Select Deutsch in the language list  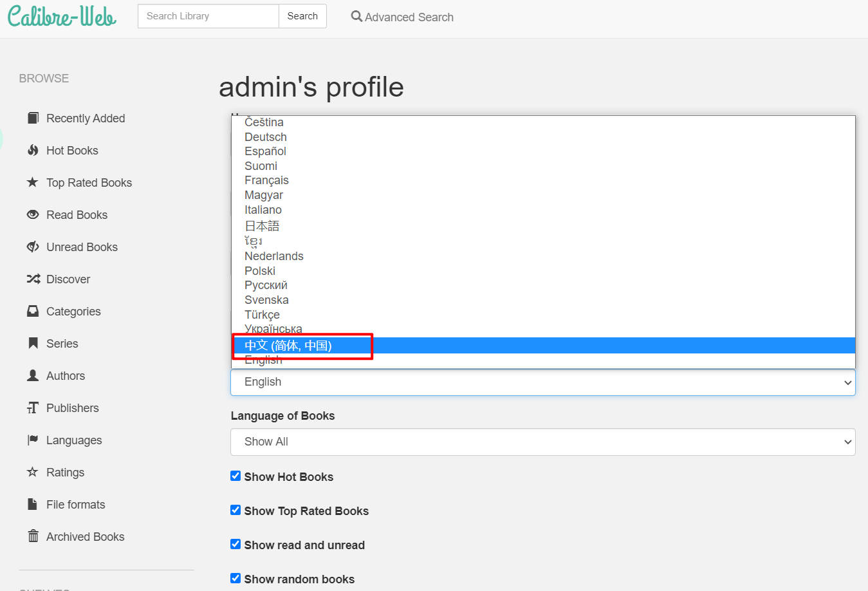tap(266, 137)
